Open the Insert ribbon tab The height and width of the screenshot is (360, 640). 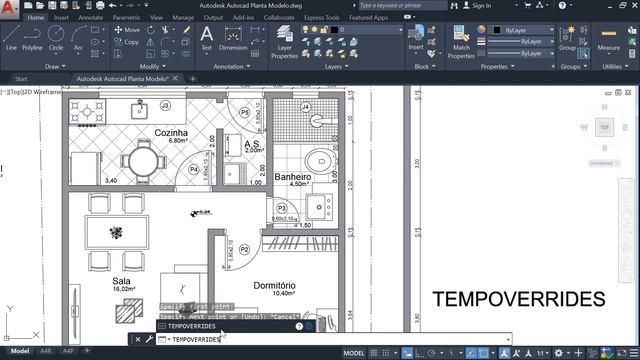61,18
